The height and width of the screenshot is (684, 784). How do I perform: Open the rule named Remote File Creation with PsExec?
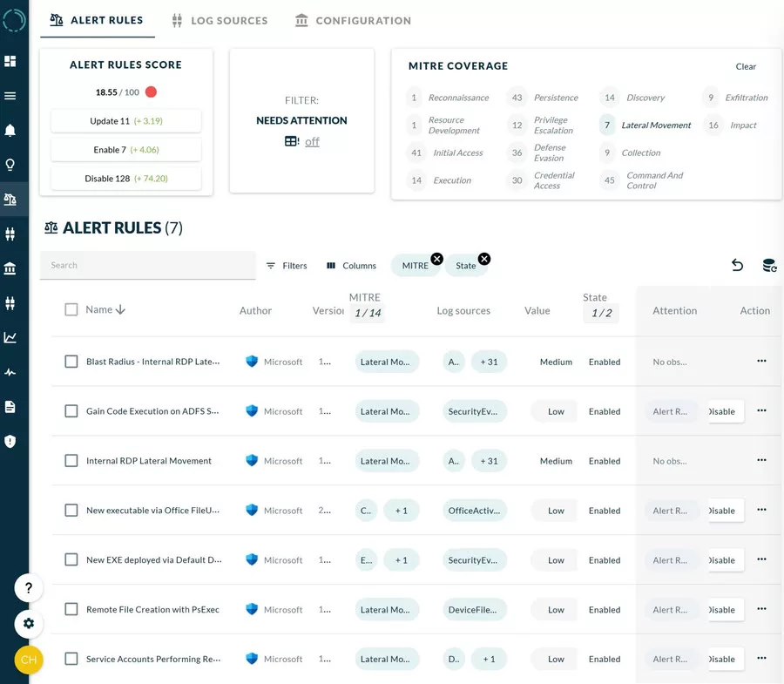152,609
